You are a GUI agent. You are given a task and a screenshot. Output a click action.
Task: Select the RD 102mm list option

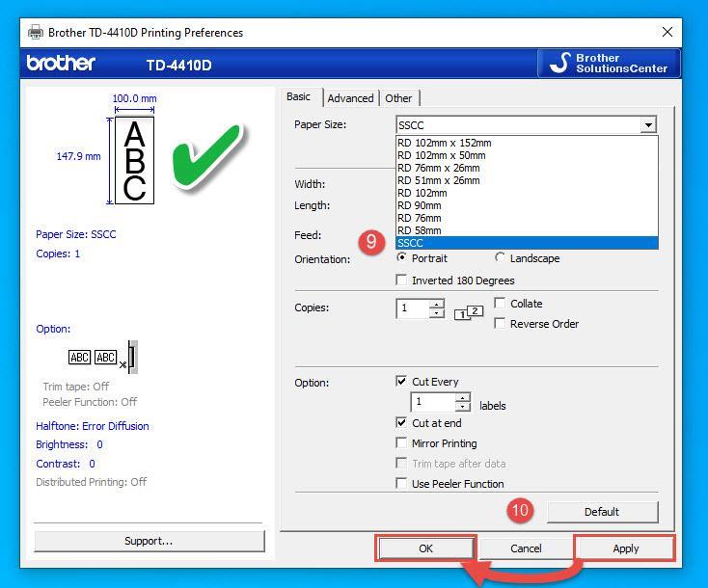527,193
